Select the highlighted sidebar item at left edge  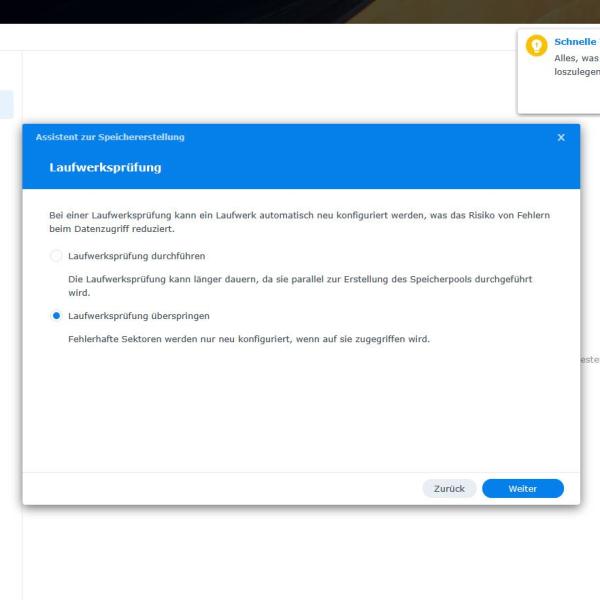click(x=7, y=104)
